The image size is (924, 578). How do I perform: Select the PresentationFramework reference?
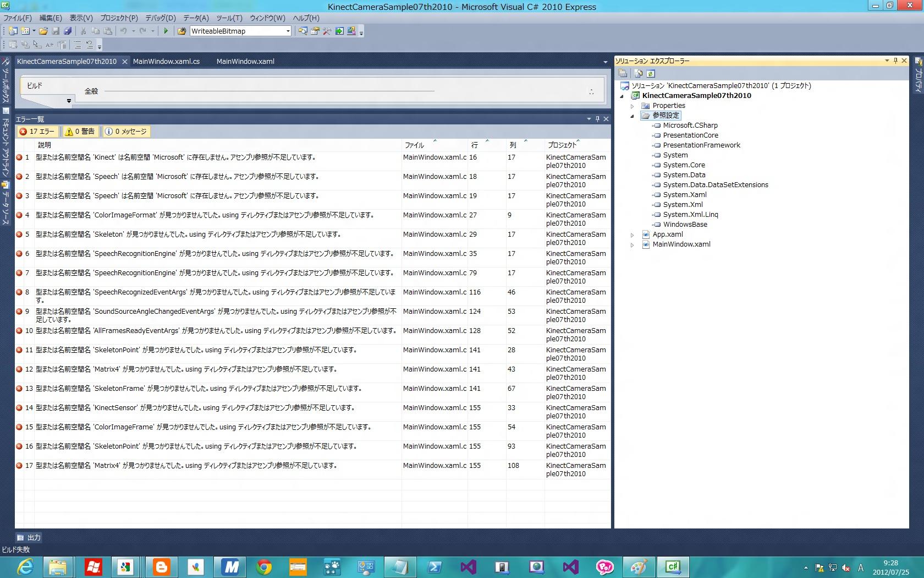click(x=701, y=145)
